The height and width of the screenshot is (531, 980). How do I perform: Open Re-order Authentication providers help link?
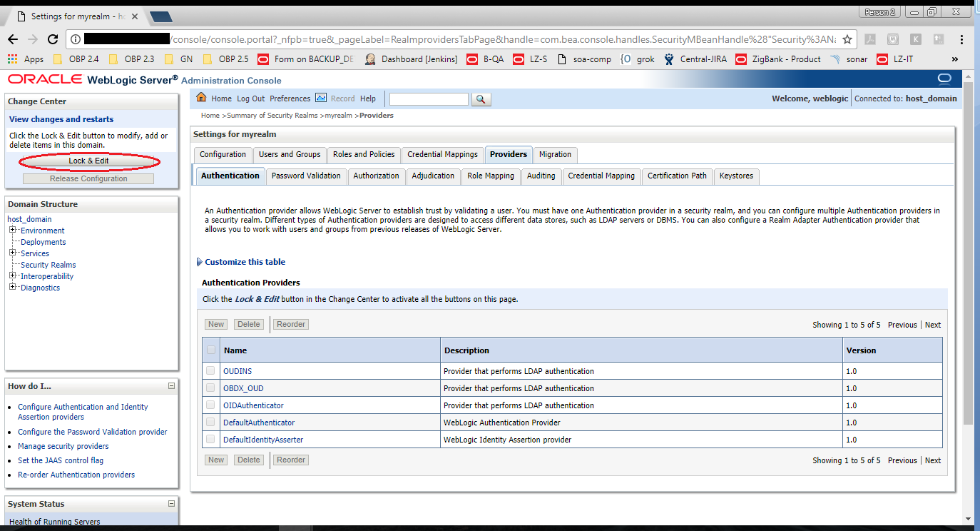(76, 475)
